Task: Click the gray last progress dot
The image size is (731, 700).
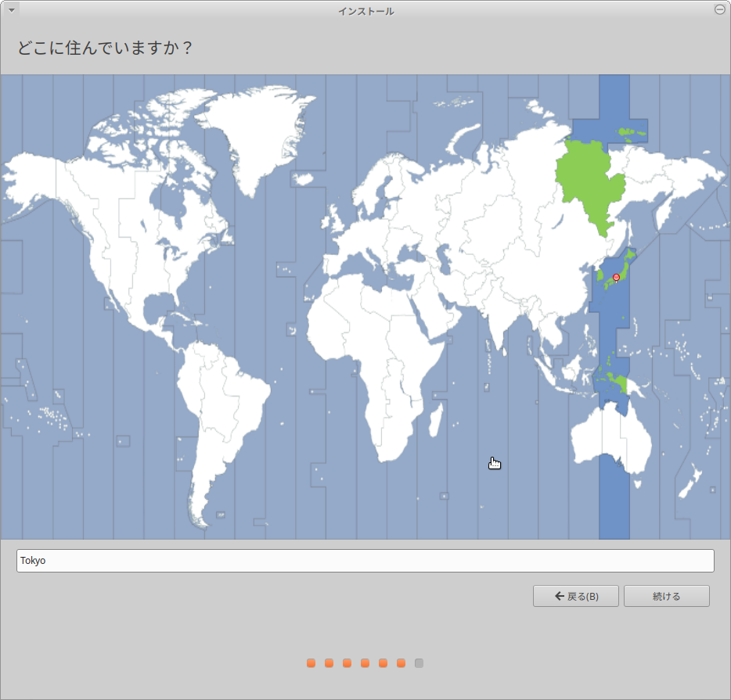Action: pos(420,663)
